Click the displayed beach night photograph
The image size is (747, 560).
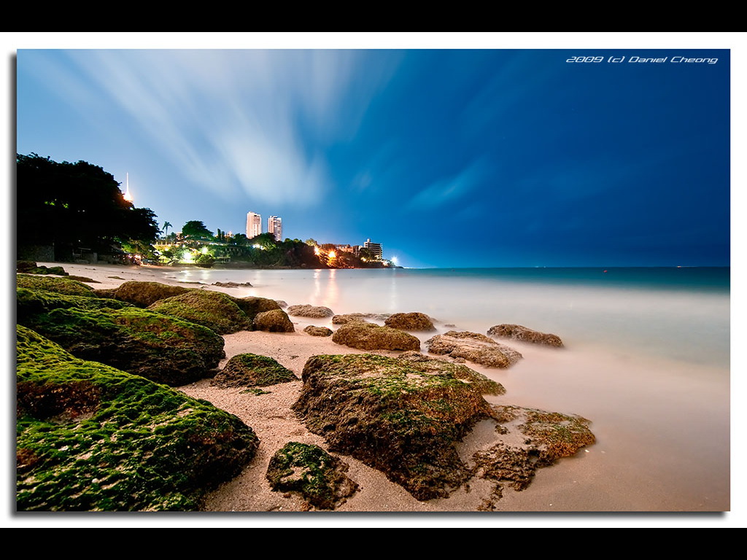point(373,280)
